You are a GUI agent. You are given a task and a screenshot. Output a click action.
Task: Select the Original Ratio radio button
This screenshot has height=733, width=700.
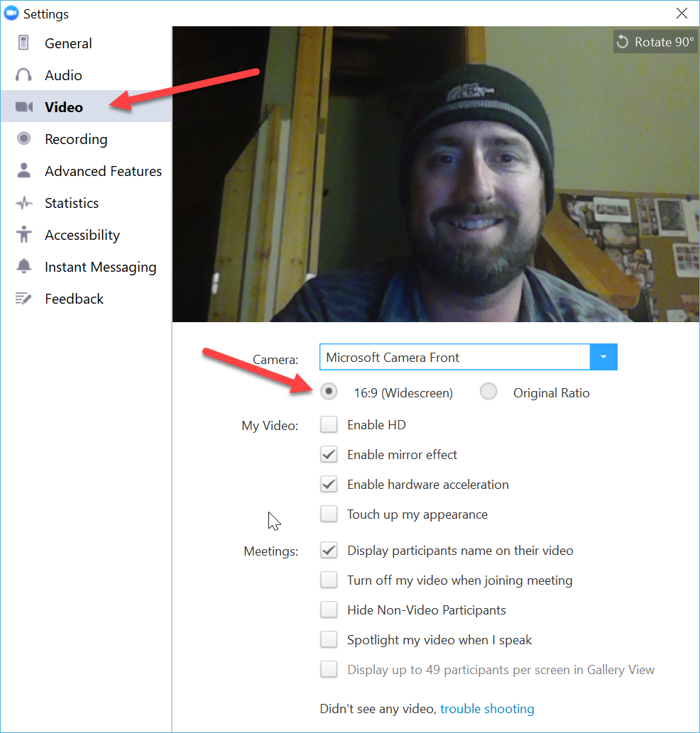point(488,392)
